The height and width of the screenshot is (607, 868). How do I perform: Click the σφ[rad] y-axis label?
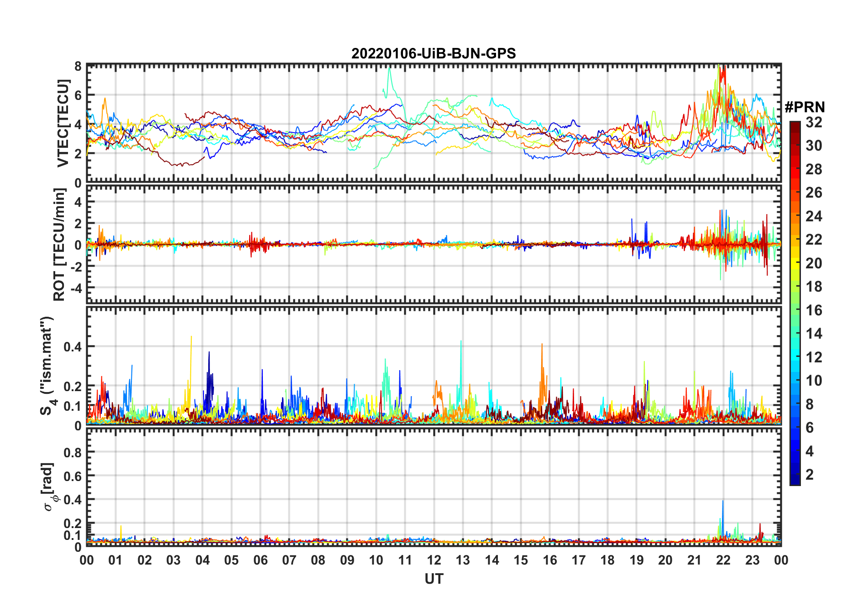pos(50,487)
